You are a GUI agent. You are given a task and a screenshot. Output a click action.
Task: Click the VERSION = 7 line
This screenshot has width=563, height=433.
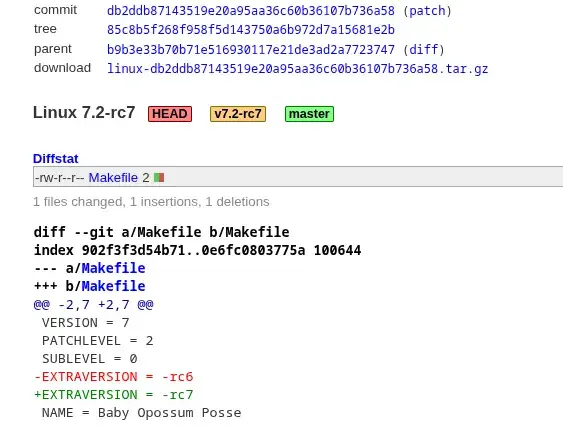85,322
